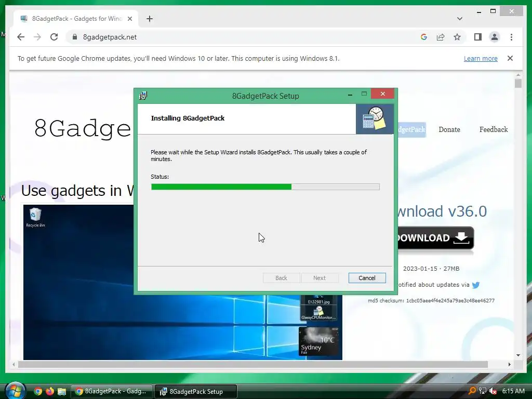This screenshot has width=532, height=399.
Task: Open the tab search dropdown chevron
Action: pos(459,19)
